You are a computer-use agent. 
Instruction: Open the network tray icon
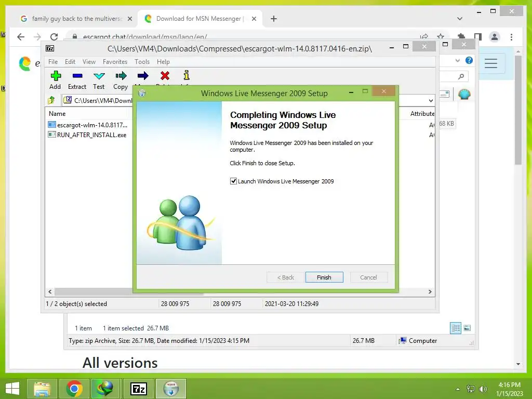[471, 389]
